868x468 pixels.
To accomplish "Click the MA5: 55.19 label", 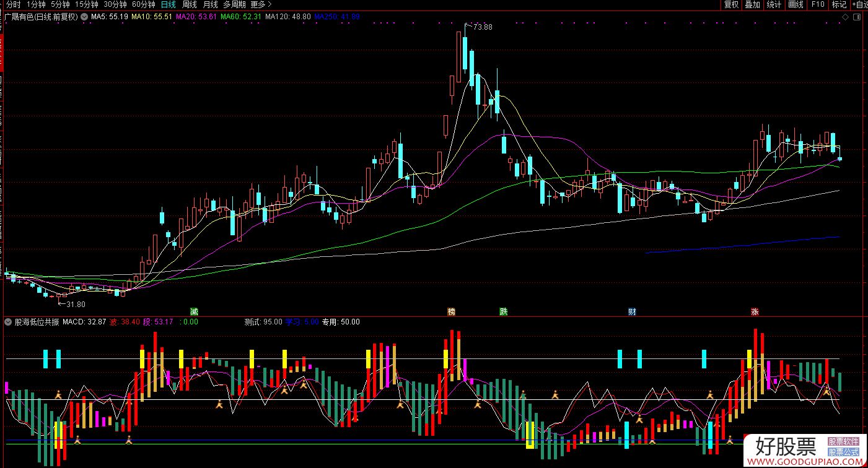I will click(110, 17).
